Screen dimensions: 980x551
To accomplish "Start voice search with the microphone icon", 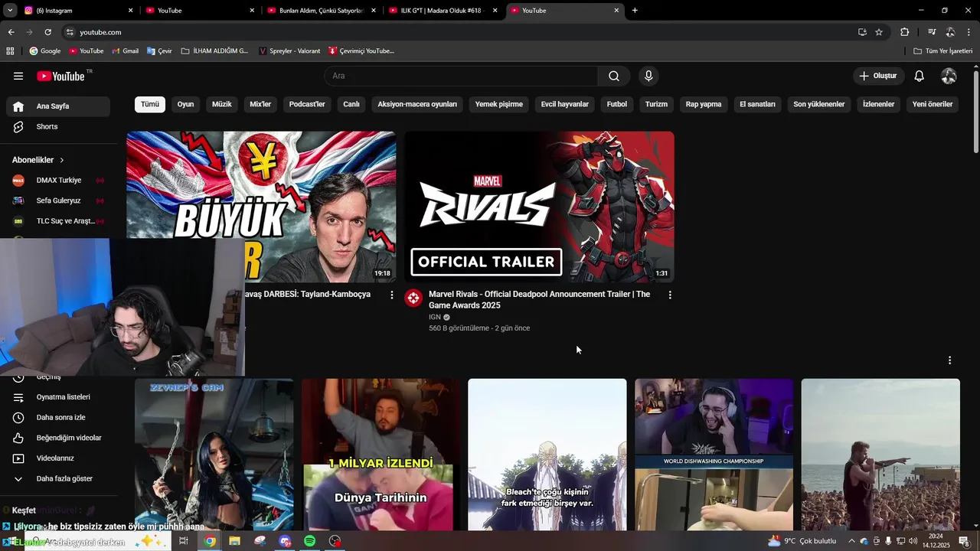I will 648,76.
